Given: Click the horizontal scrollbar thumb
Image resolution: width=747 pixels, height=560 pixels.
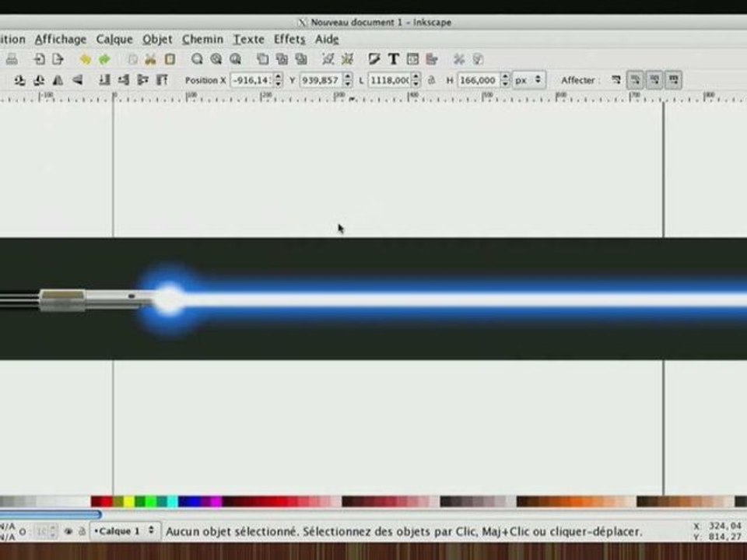Looking at the screenshot, I should click(50, 514).
